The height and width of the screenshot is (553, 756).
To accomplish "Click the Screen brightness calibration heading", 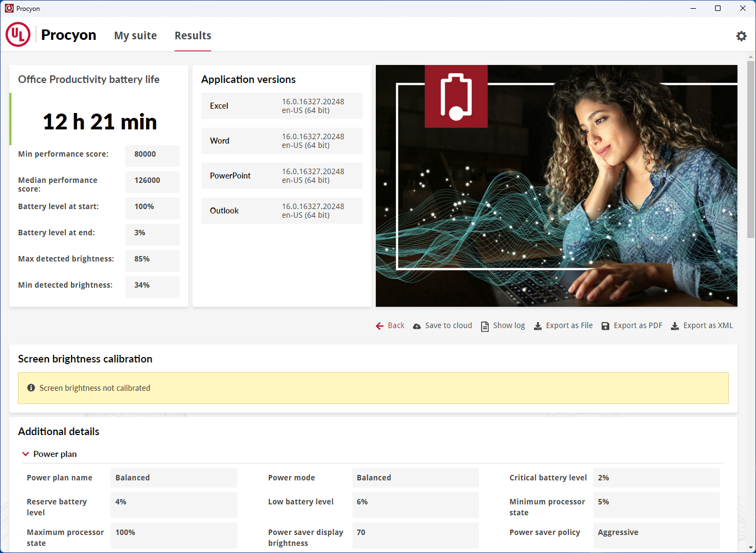I will [85, 359].
